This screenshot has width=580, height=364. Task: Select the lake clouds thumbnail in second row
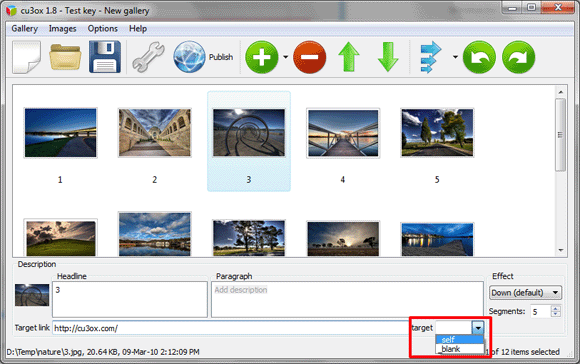(x=155, y=234)
